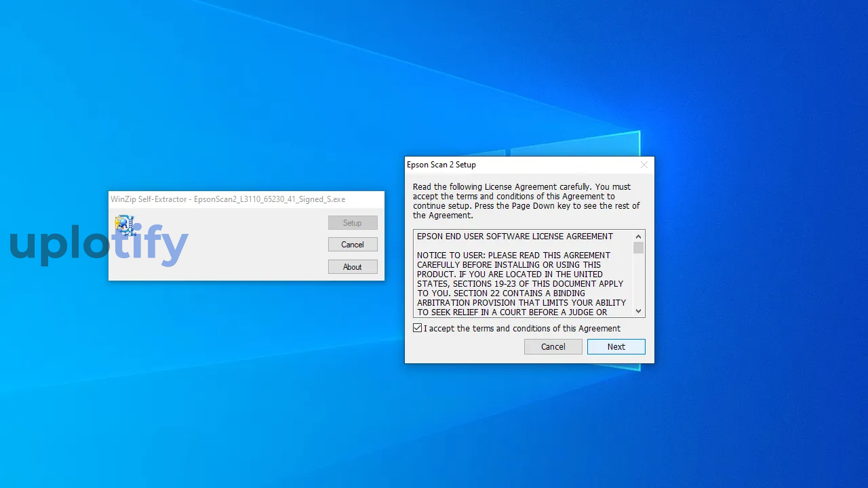The image size is (868, 488).
Task: Click the license scrollbar down arrow
Action: (x=638, y=311)
